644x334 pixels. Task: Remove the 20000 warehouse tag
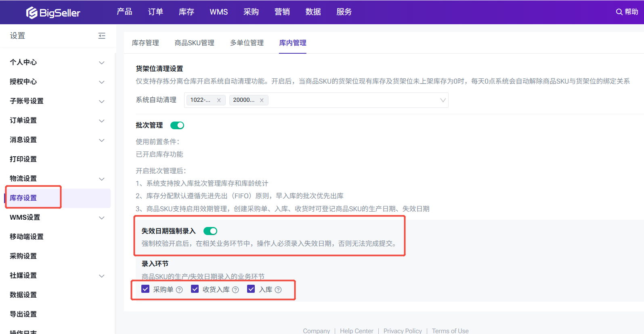tap(262, 100)
